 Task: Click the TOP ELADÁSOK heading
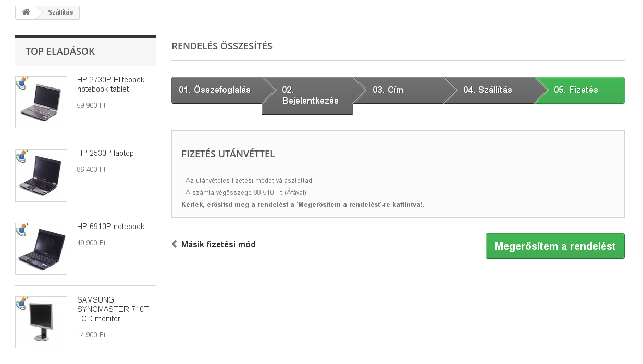pos(60,52)
